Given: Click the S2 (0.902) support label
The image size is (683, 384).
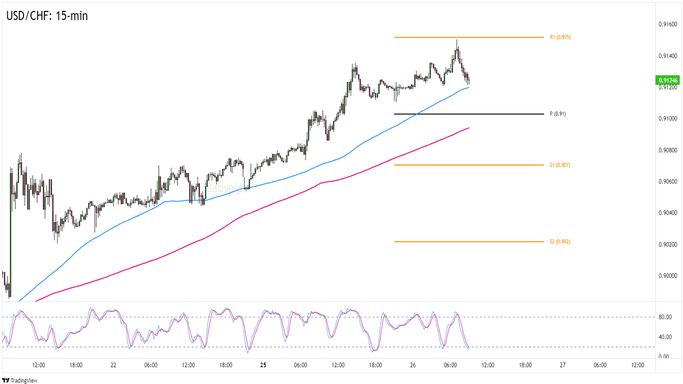Looking at the screenshot, I should click(560, 241).
